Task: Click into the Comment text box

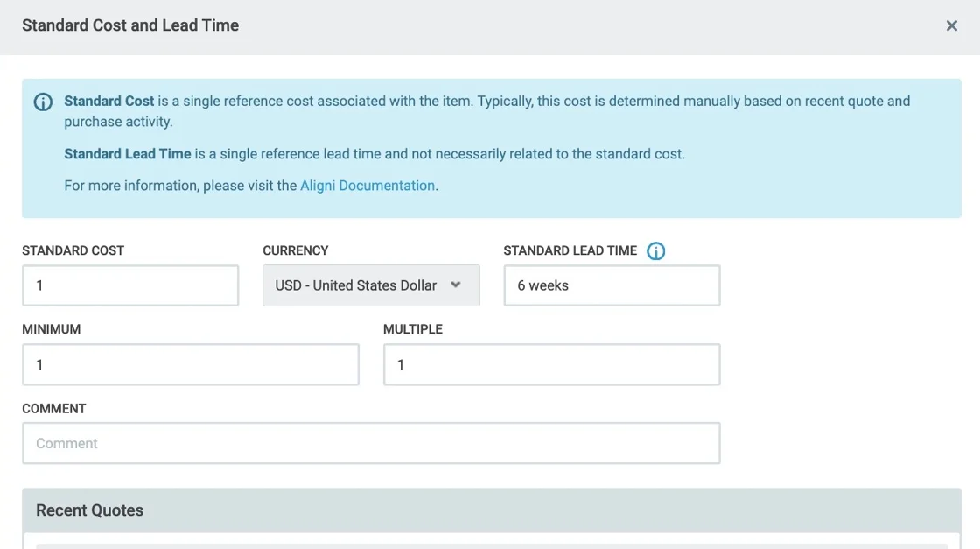Action: 371,443
